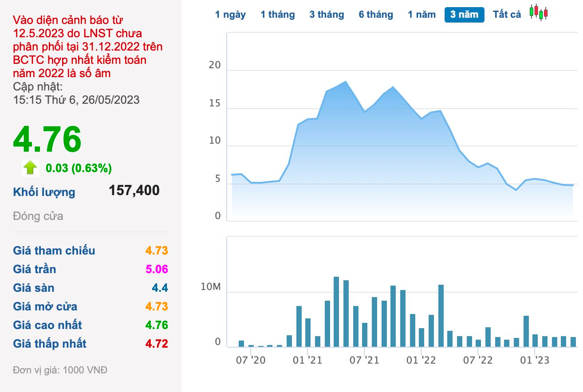Select the "6 tháng" time range

[x=376, y=15]
